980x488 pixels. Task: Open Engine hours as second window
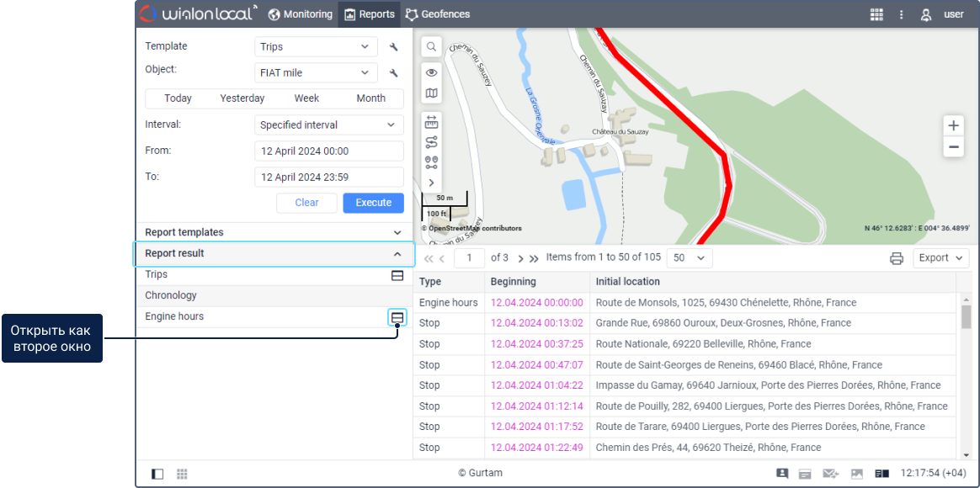[x=397, y=317]
